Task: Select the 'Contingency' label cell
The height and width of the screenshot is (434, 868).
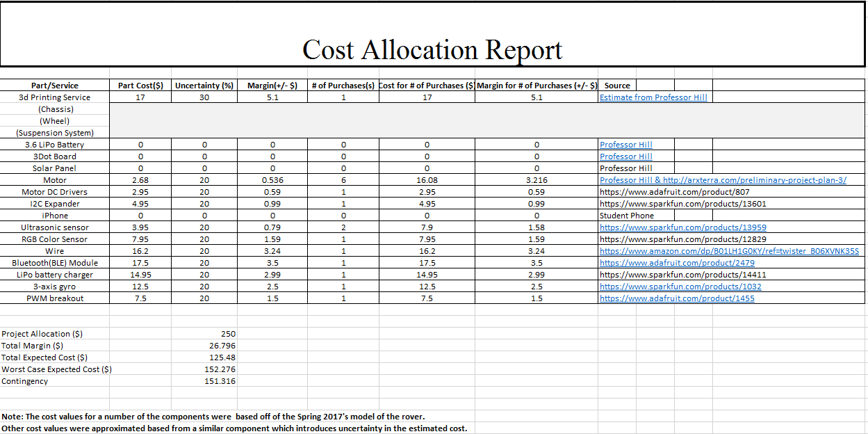Action: coord(25,381)
